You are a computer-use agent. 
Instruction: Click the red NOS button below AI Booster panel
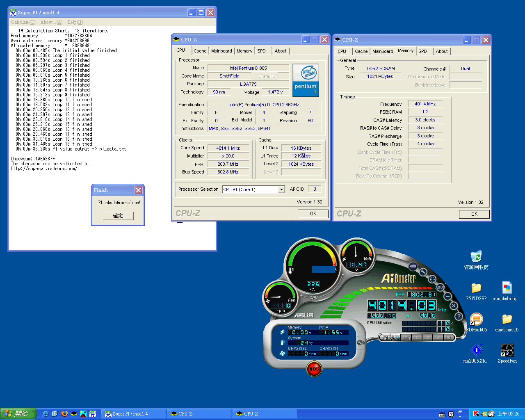coord(314,369)
